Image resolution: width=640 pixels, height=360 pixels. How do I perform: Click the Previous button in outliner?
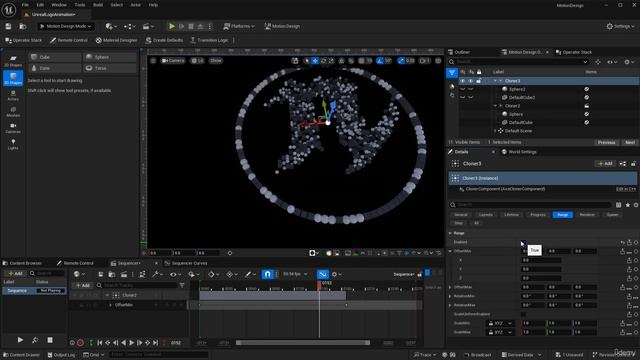(606, 142)
